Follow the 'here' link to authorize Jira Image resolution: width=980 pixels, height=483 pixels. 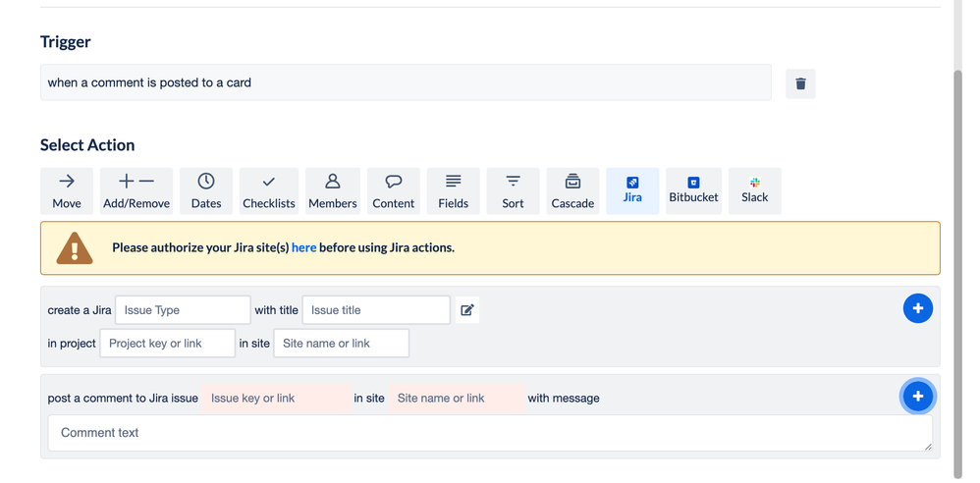coord(303,247)
